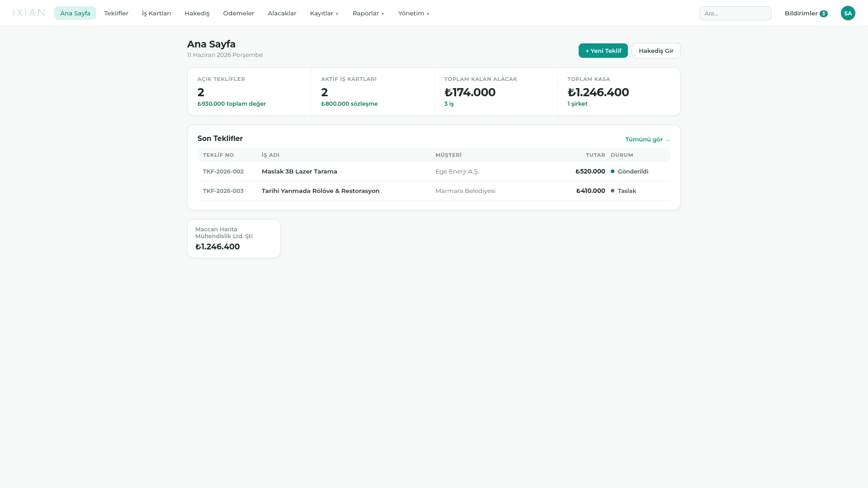Open the Ödemeler page

[x=239, y=13]
